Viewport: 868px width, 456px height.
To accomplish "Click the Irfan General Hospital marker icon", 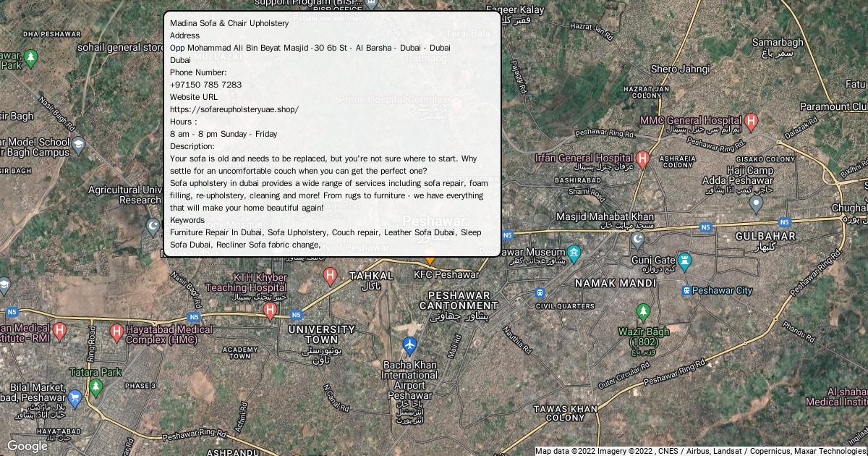I will [x=642, y=159].
